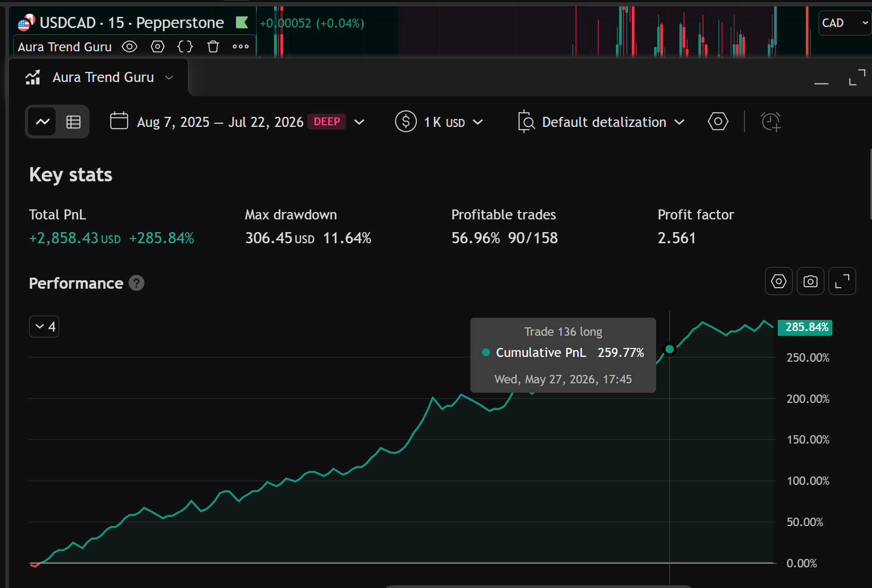Click the 0.00% axis label
The image size is (872, 588).
[802, 564]
